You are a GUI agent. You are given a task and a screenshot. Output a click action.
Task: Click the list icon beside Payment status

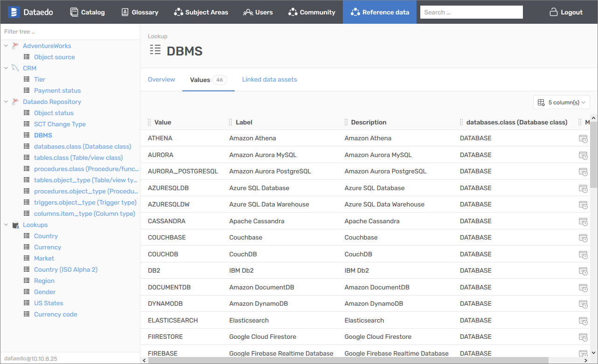(27, 90)
